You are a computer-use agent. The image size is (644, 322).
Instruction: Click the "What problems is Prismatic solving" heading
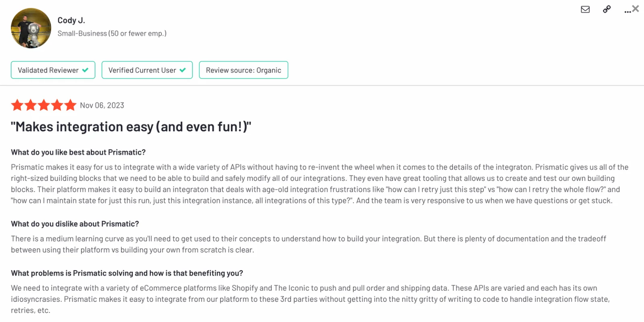coord(127,273)
